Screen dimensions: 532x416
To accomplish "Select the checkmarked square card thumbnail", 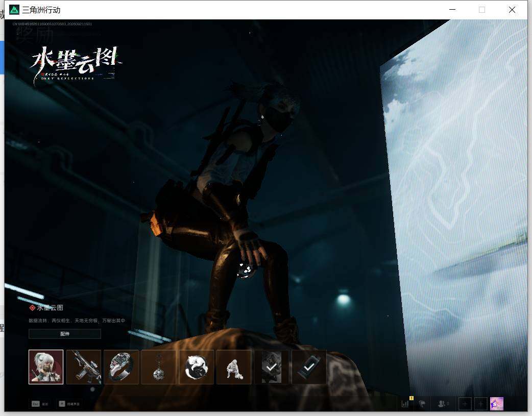I will click(x=272, y=367).
